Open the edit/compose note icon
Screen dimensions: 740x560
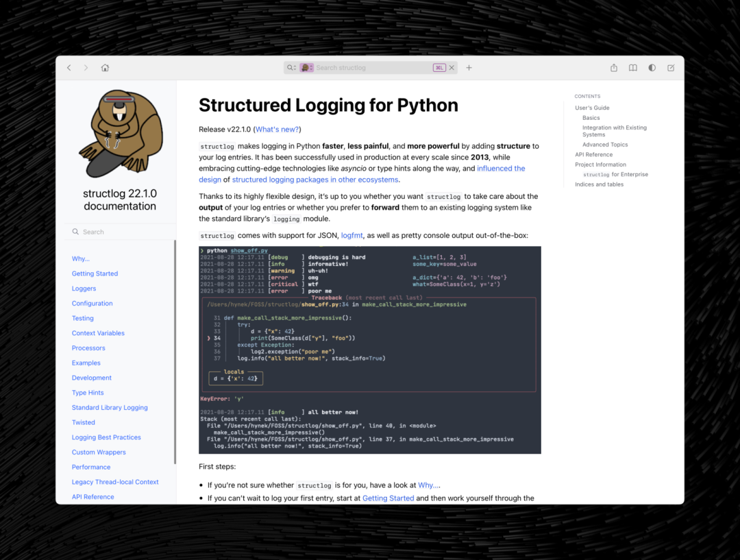pyautogui.click(x=671, y=68)
